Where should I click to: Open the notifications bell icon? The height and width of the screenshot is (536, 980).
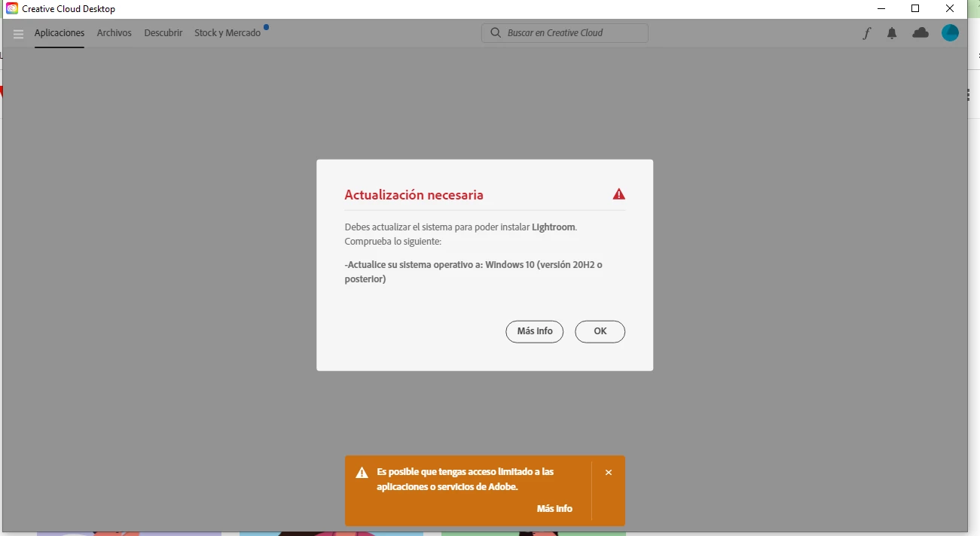892,33
